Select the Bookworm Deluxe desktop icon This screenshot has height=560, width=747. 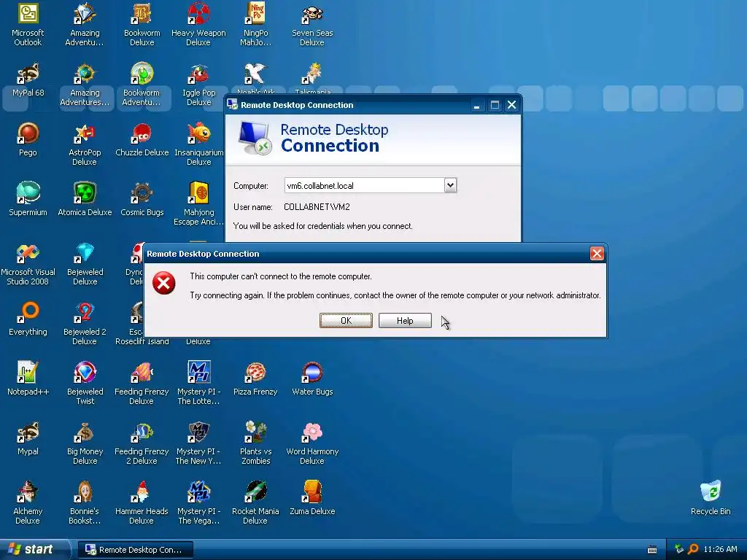[x=142, y=25]
